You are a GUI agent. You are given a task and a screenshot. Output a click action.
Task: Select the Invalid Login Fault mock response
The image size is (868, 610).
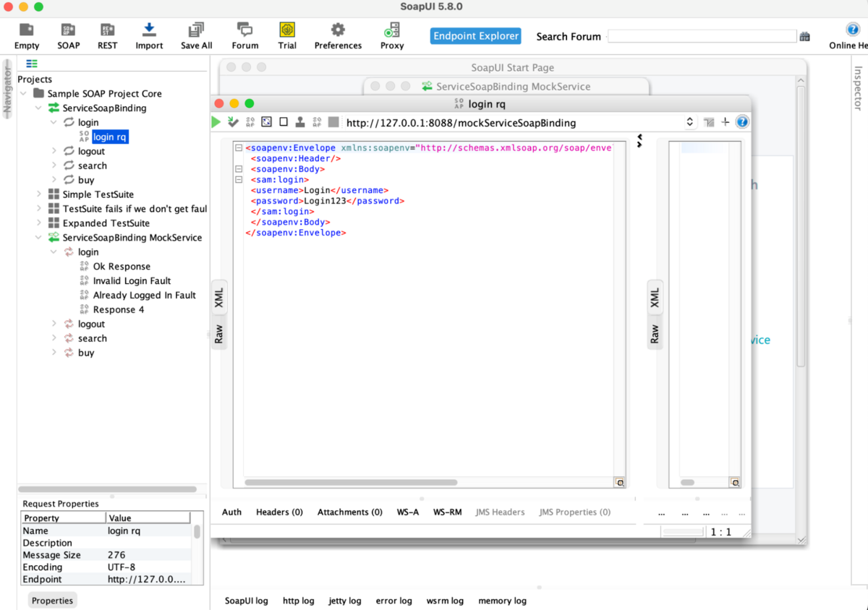tap(132, 281)
